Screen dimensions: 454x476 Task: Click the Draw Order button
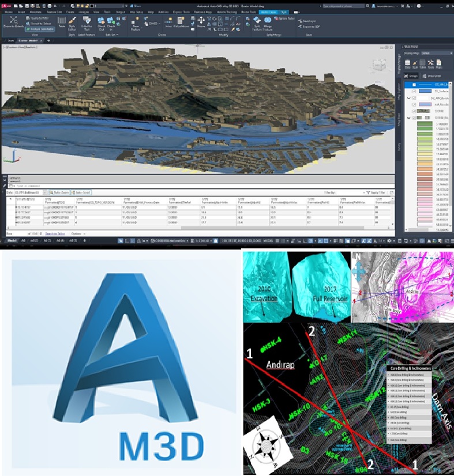432,76
